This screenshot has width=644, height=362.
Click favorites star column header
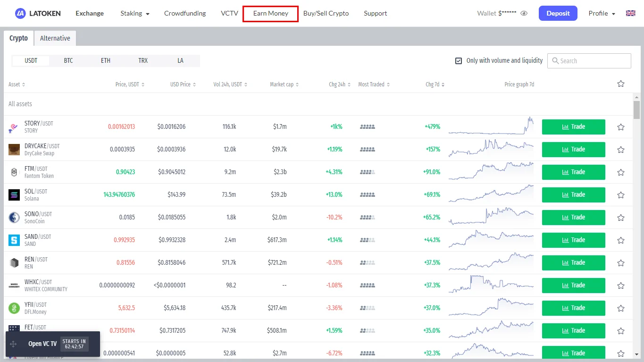click(x=621, y=84)
